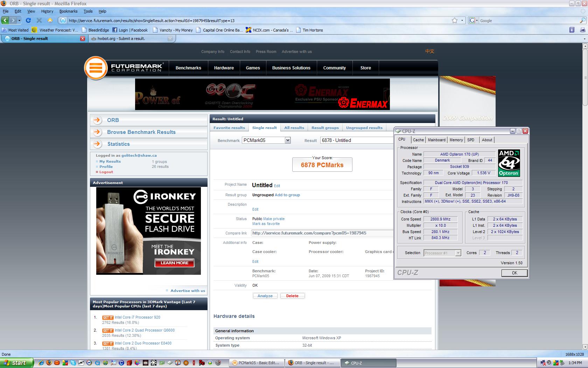Open the Weather Forecast bookmark
Image resolution: width=588 pixels, height=368 pixels.
click(x=55, y=30)
